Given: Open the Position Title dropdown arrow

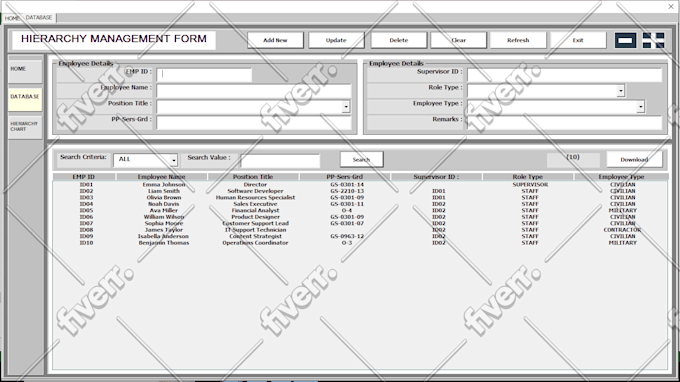Looking at the screenshot, I should (346, 107).
